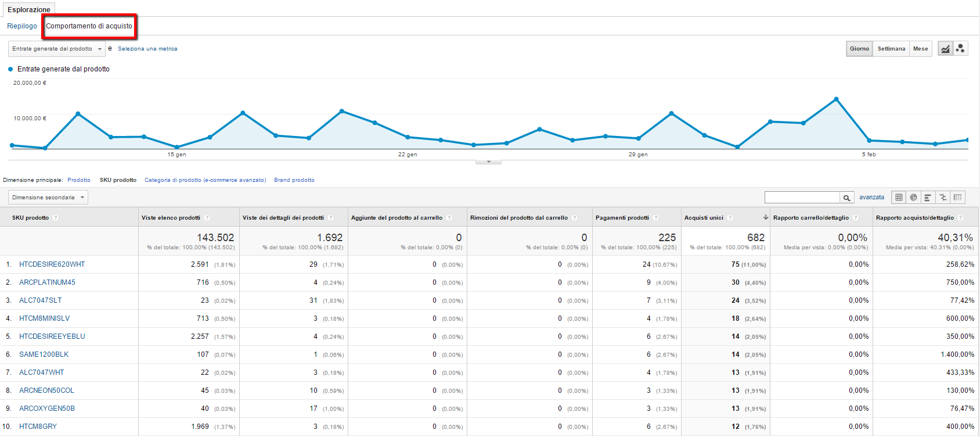
Task: Switch to the Riepilogo tab
Action: [x=22, y=26]
